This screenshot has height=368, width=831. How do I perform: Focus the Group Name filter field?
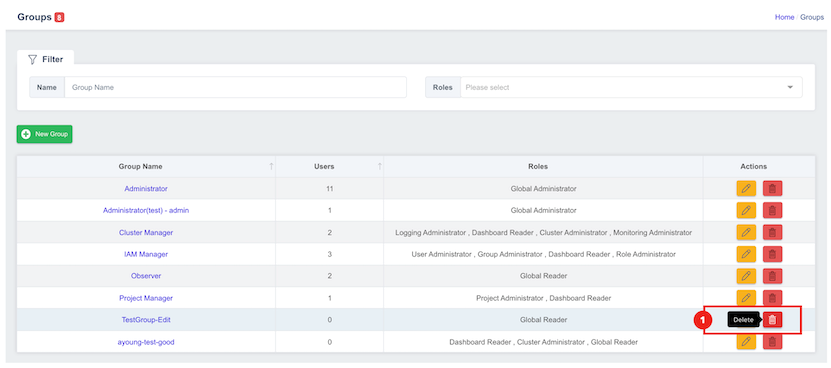point(235,87)
